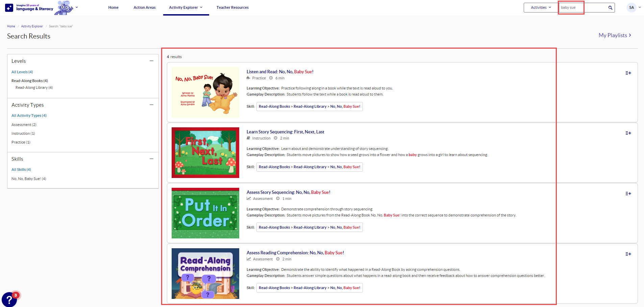Click skill tag in Assess Story Sequencing card
The height and width of the screenshot is (307, 644).
[x=309, y=227]
